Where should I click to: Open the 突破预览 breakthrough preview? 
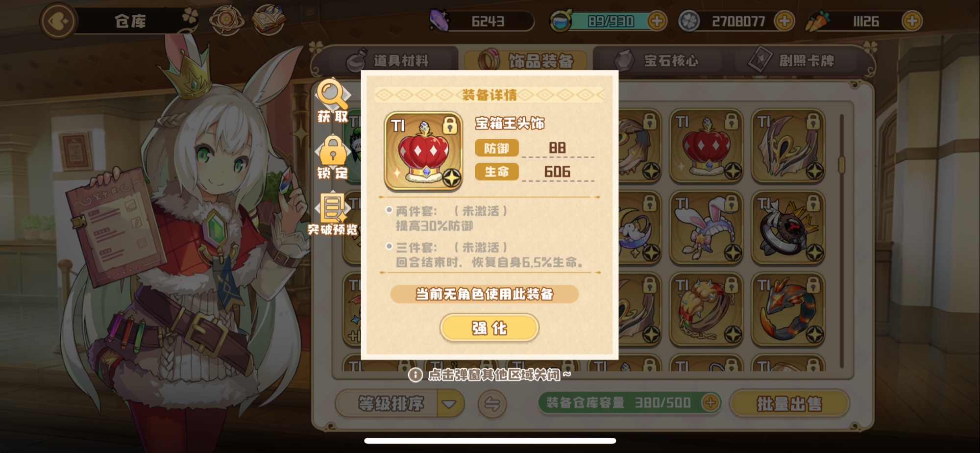[x=333, y=214]
